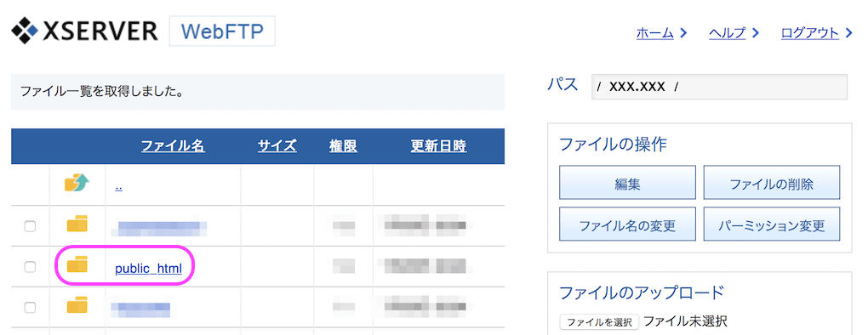Go to ホーム in top navigation
This screenshot has height=335, width=868.
655,33
